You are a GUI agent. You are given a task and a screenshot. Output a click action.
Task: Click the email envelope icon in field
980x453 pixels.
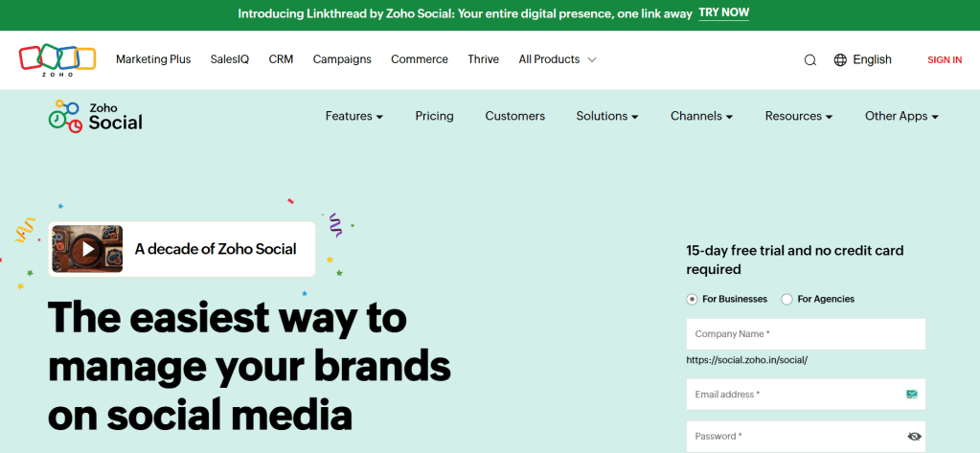[x=911, y=394]
